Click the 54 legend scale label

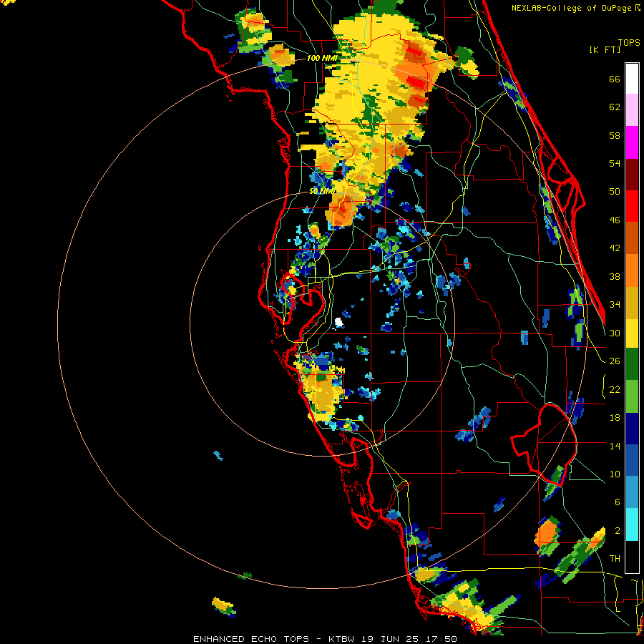[615, 163]
